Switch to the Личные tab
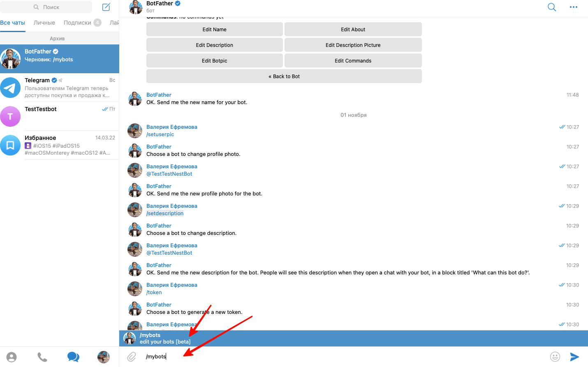Image resolution: width=588 pixels, height=367 pixels. 44,23
